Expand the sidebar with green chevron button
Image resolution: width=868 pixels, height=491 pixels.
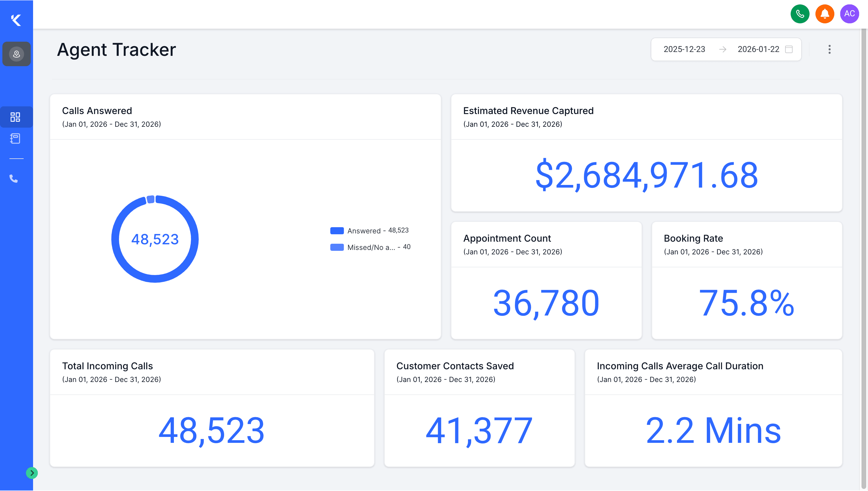coord(32,473)
